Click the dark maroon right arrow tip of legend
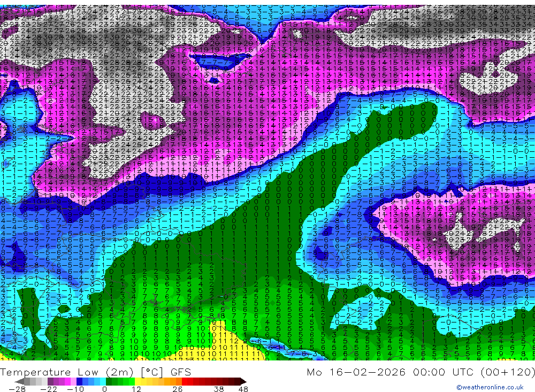Screen dimensions: 535x392 pyautogui.click(x=243, y=381)
